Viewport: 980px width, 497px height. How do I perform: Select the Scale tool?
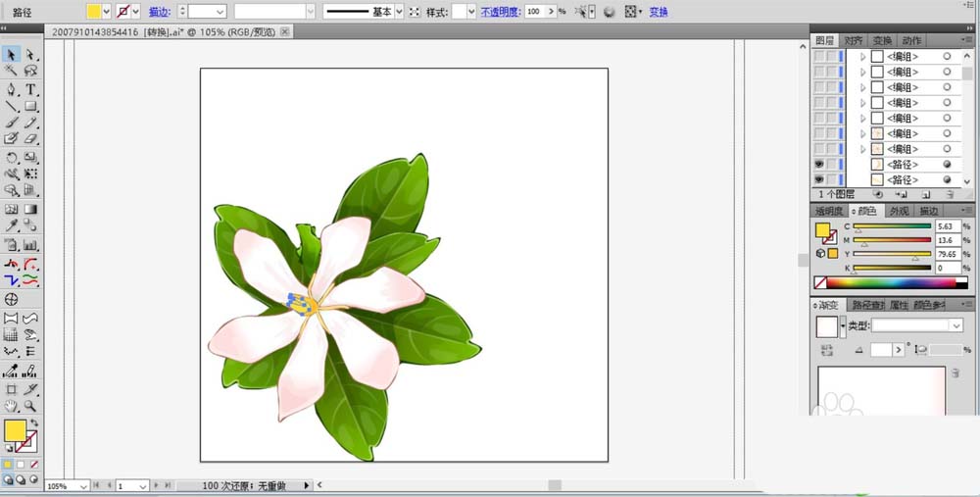(30, 157)
